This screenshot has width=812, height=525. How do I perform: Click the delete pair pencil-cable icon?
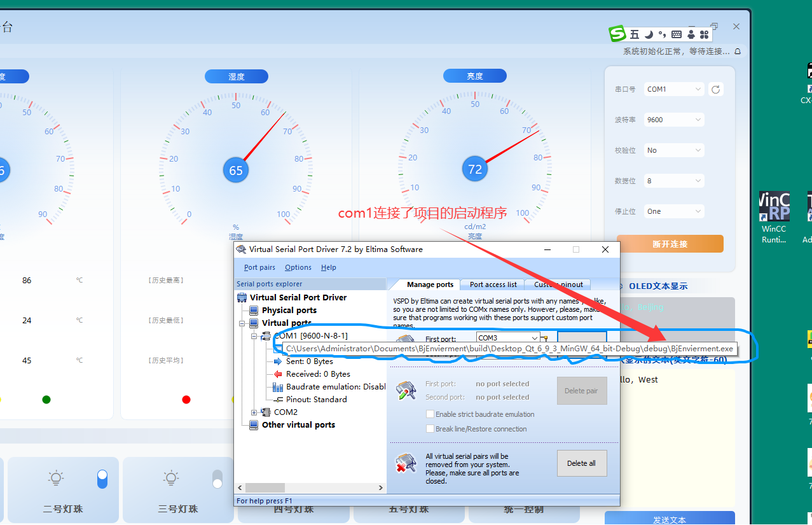[406, 390]
